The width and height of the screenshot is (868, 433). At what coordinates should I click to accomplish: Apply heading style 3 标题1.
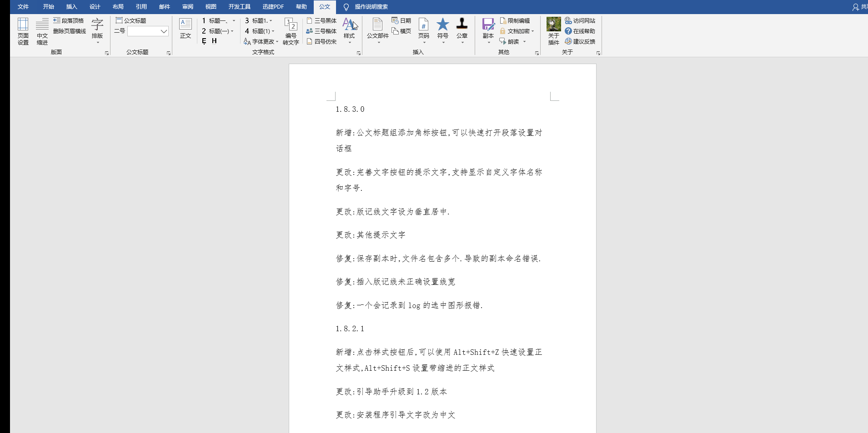[x=256, y=20]
